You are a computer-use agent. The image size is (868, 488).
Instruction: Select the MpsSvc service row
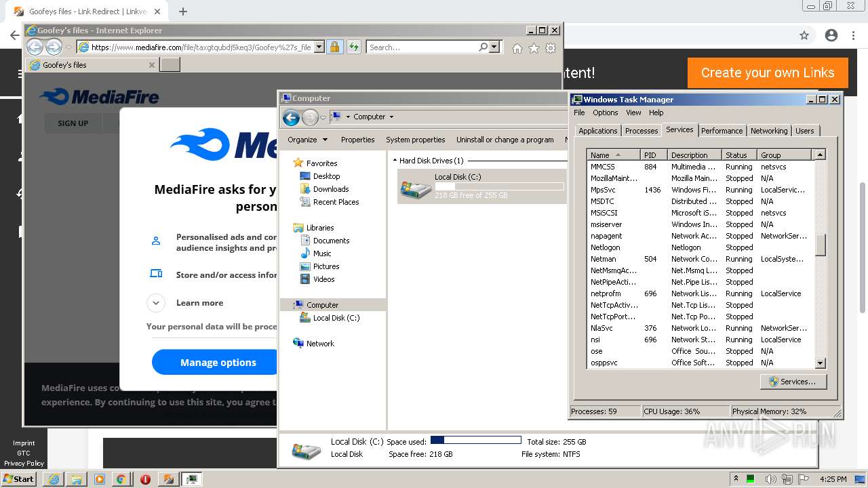[701, 190]
